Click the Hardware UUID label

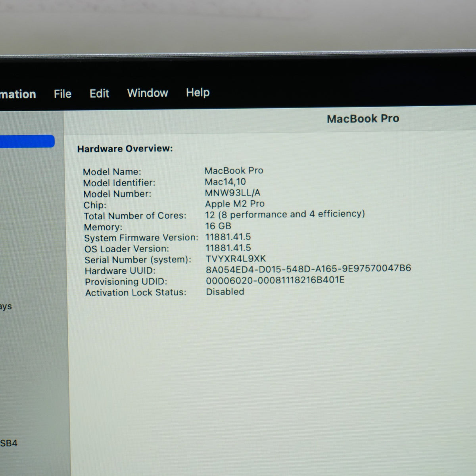[120, 271]
